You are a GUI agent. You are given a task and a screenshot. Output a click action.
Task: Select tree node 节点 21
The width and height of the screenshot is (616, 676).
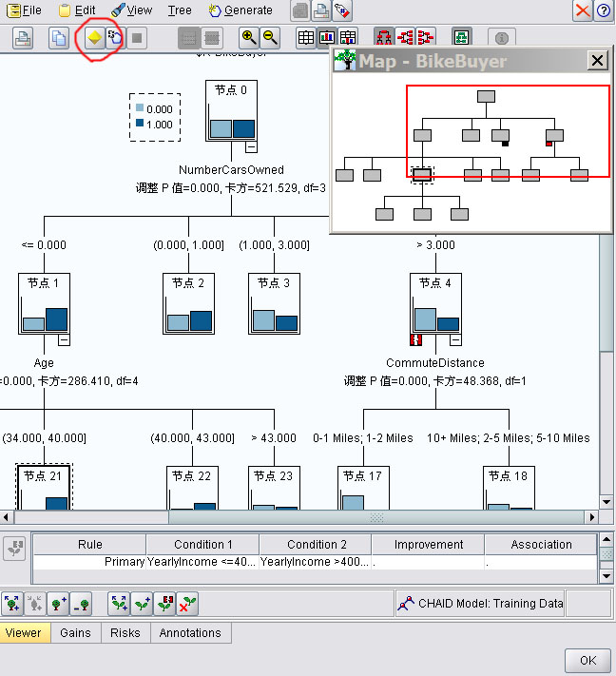tap(44, 487)
